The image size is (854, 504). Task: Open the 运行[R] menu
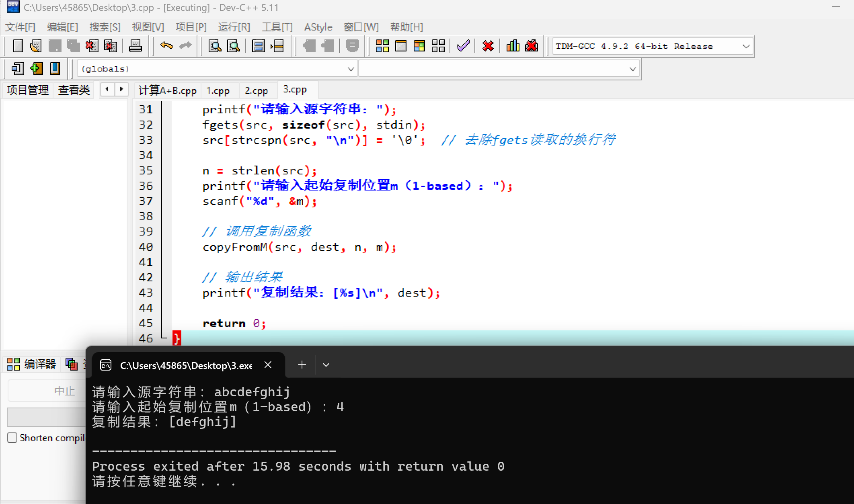tap(234, 27)
